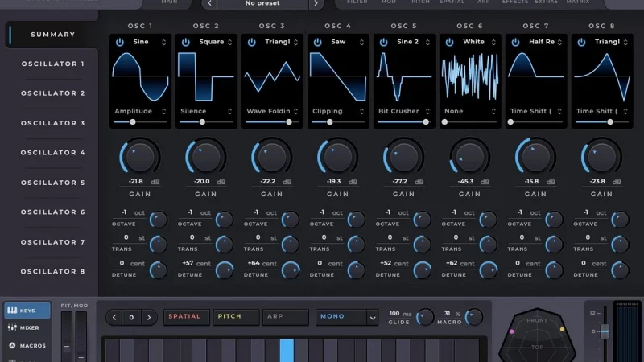
Task: Toggle the OSC 1 power button
Action: pos(120,42)
